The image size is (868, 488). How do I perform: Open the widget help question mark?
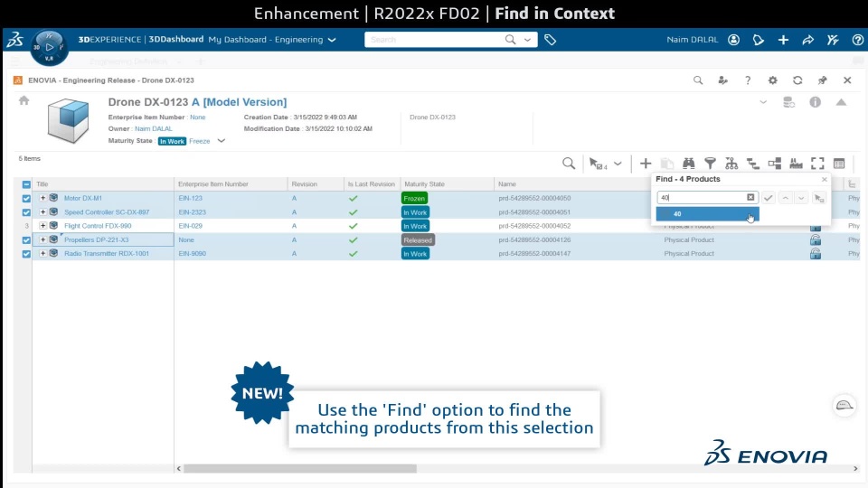pos(748,80)
